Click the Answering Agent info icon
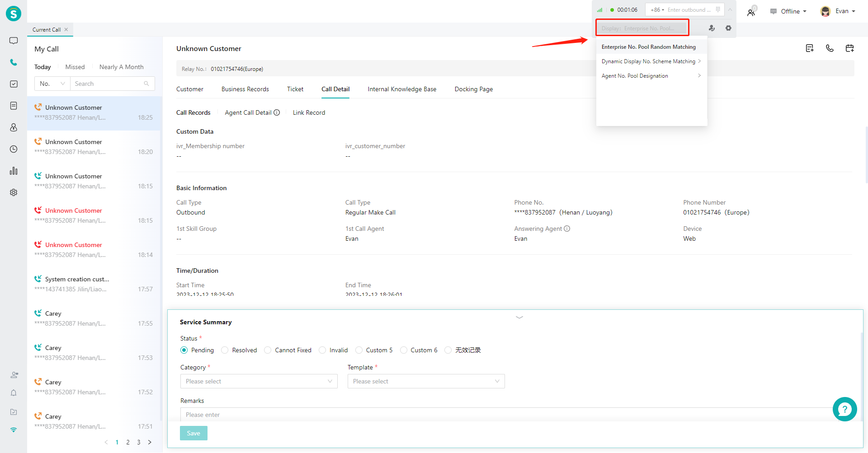 point(567,229)
